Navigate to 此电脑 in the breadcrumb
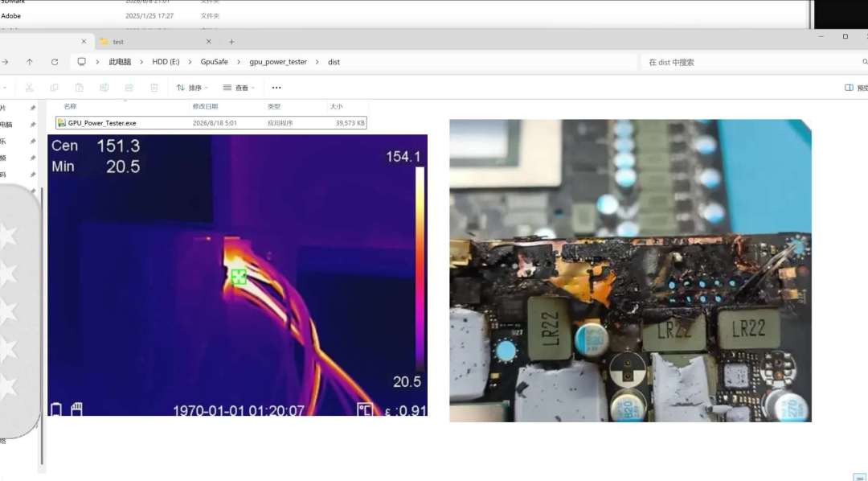This screenshot has width=868, height=481. (x=120, y=62)
